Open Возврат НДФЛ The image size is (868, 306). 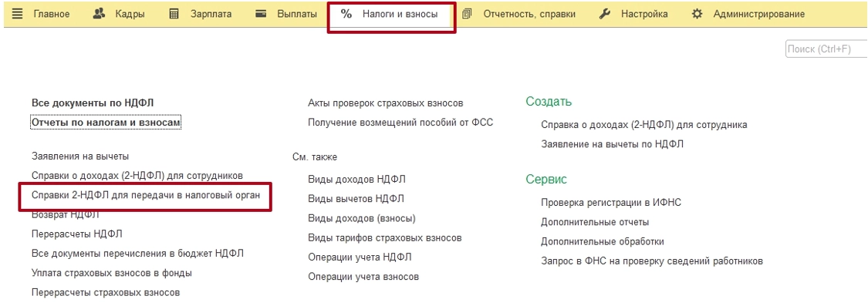click(66, 215)
